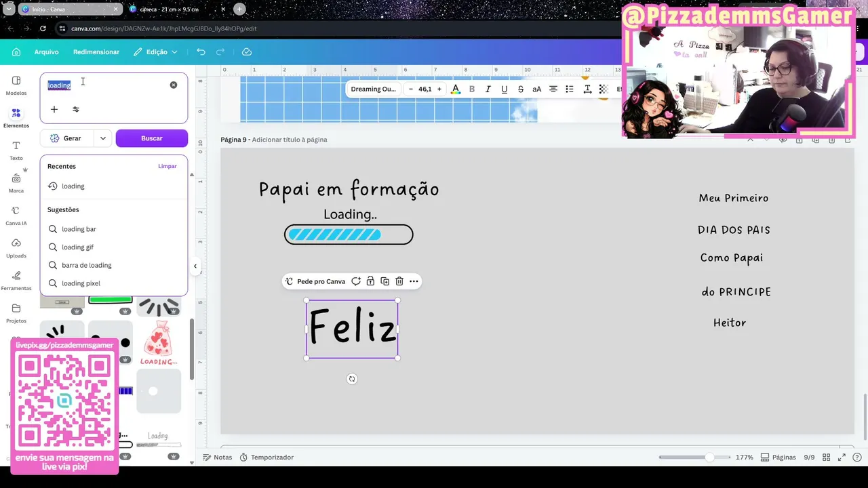868x488 pixels.
Task: Click the Gerar button
Action: point(66,138)
